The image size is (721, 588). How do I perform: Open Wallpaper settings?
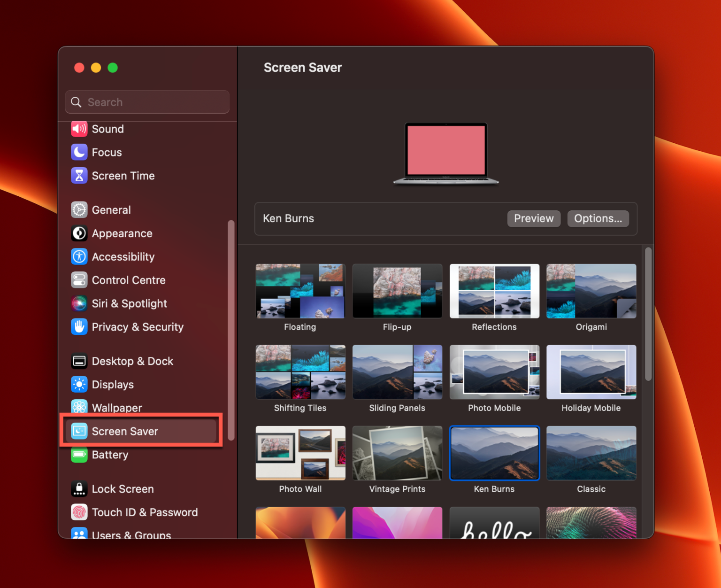[117, 408]
